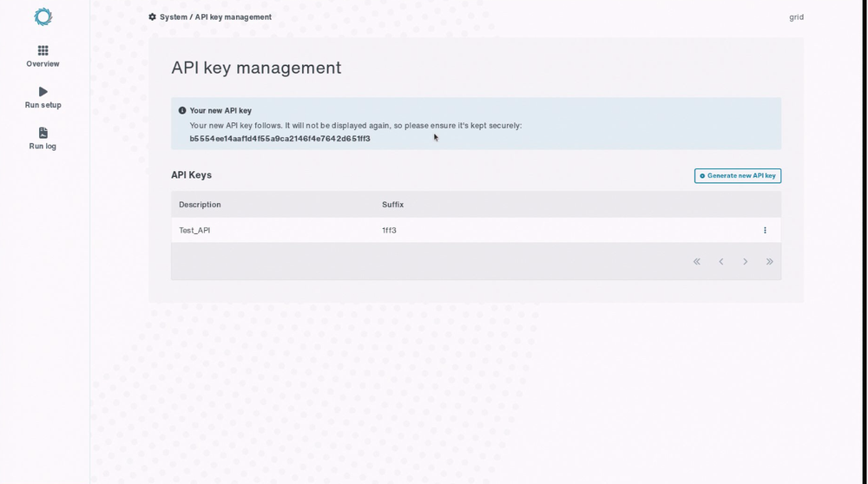Go to previous page of API keys
This screenshot has width=868, height=484.
pos(720,262)
